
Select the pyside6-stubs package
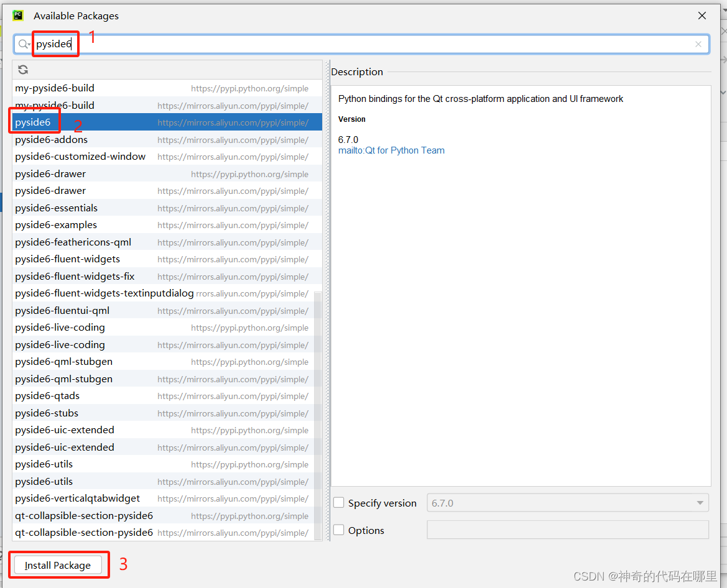(47, 413)
